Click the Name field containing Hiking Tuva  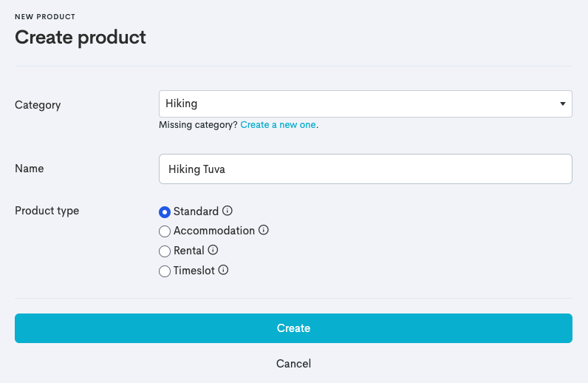click(x=365, y=169)
